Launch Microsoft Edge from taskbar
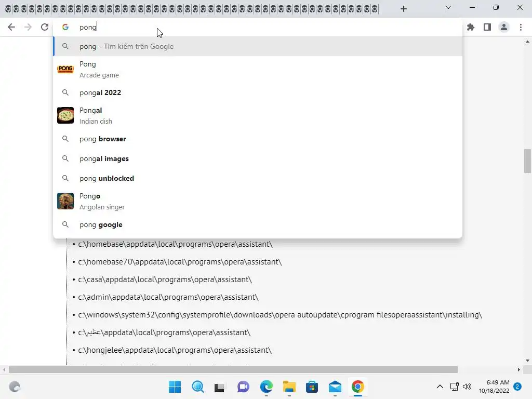The width and height of the screenshot is (532, 399). coord(267,387)
